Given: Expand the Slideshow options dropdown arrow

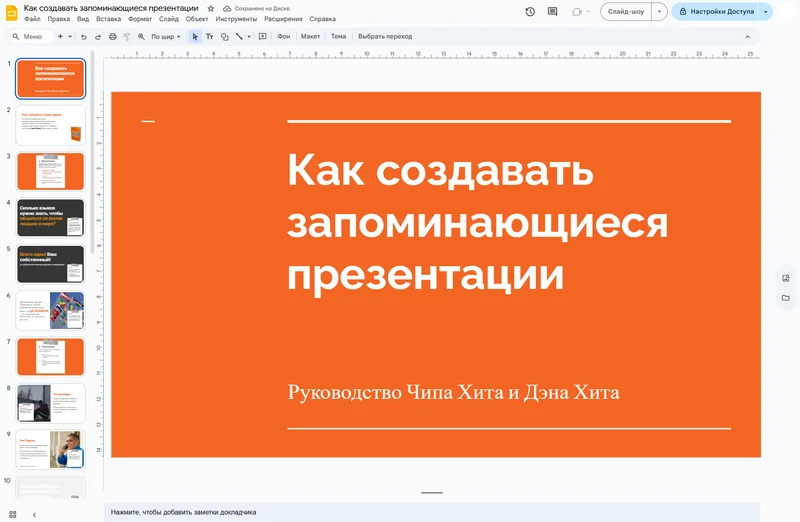Looking at the screenshot, I should pos(659,12).
